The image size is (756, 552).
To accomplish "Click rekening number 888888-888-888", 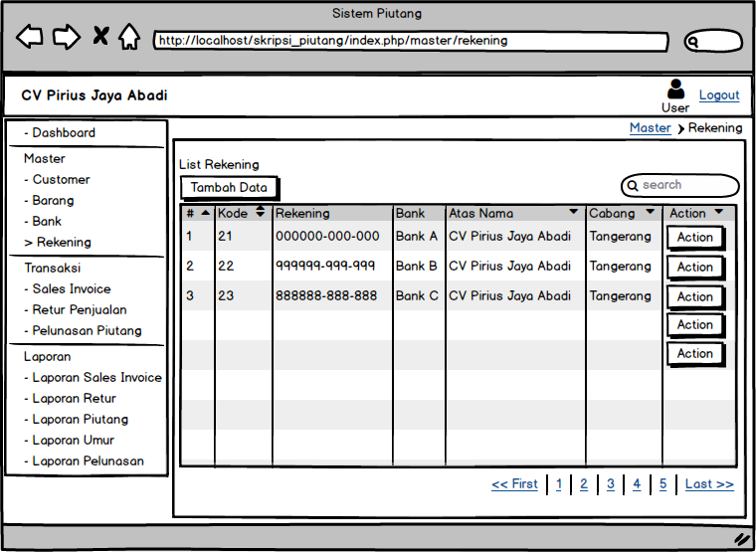I will [326, 295].
